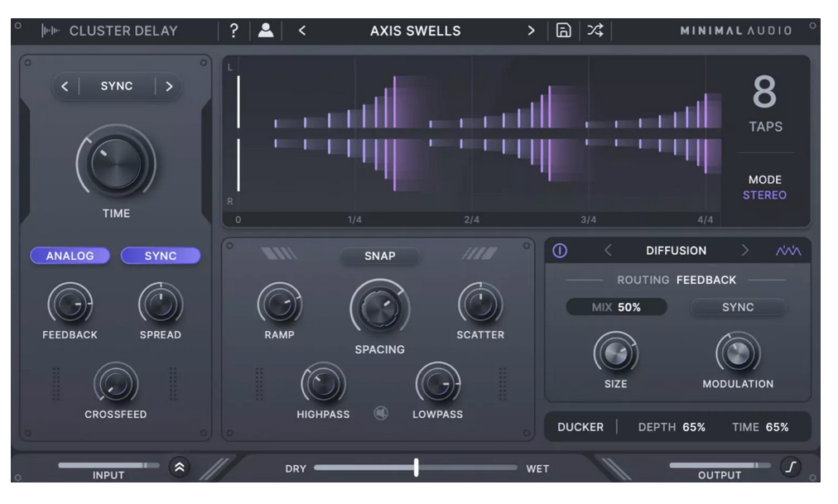Screen dimensions: 838x504
Task: Save preset with floppy disk icon
Action: (563, 31)
